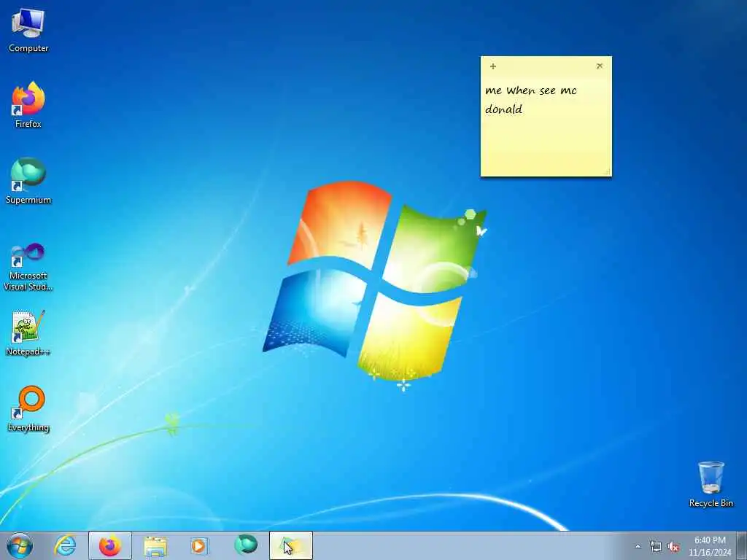Screen dimensions: 747x560
Task: Select the Everything search shortcut
Action: click(28, 408)
